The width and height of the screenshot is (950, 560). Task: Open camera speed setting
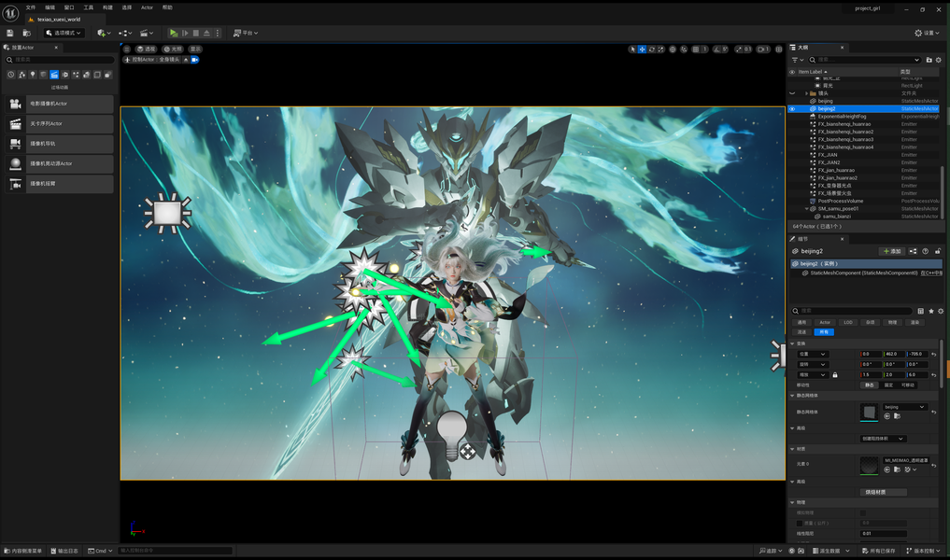pos(763,49)
